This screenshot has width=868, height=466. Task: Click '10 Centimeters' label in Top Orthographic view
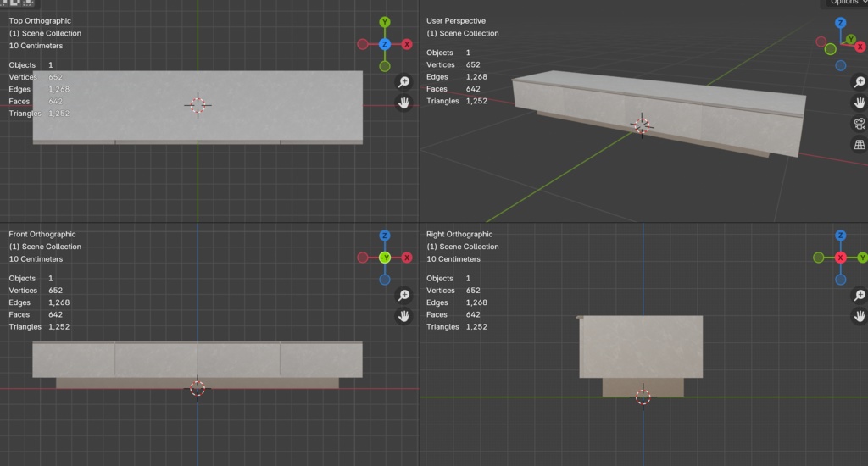[36, 46]
